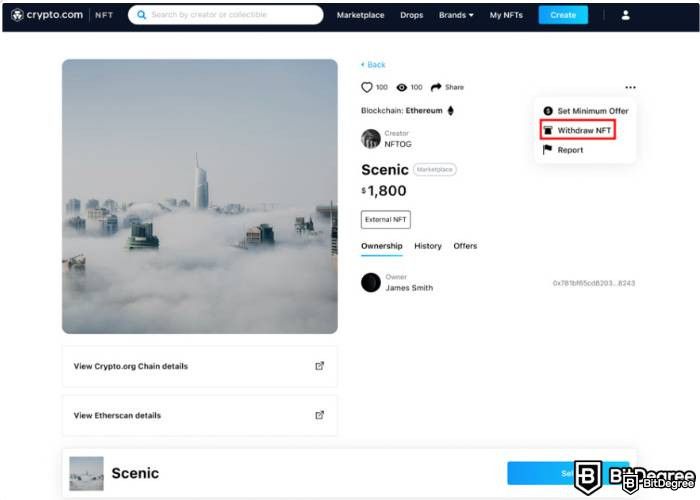Open owner James Smith avatar
This screenshot has height=500, width=700.
(x=371, y=283)
